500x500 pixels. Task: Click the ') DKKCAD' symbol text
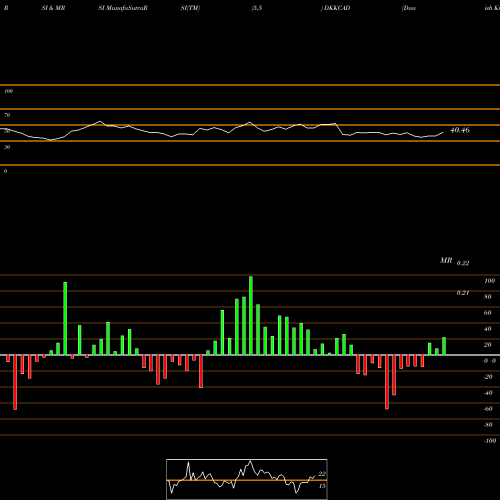(336, 8)
